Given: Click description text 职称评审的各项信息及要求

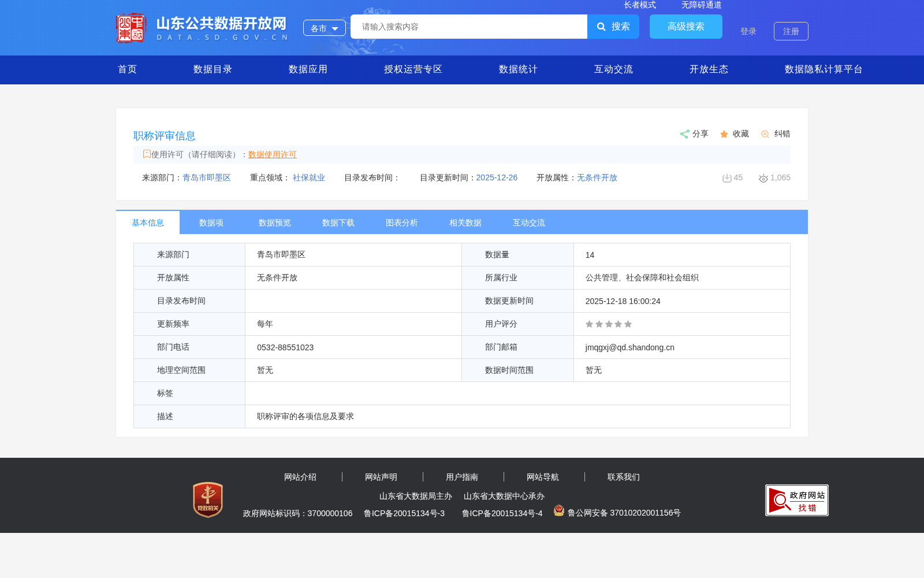Looking at the screenshot, I should click(x=305, y=416).
